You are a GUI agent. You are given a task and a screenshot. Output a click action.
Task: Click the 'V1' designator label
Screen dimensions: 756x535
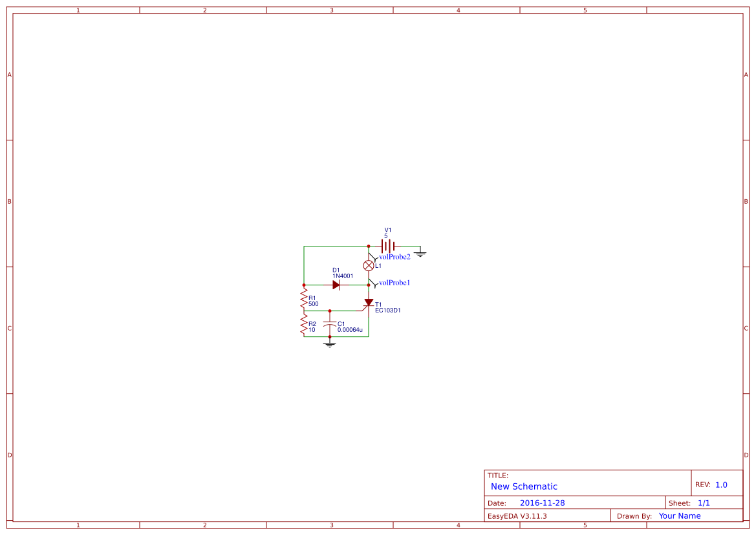click(387, 230)
